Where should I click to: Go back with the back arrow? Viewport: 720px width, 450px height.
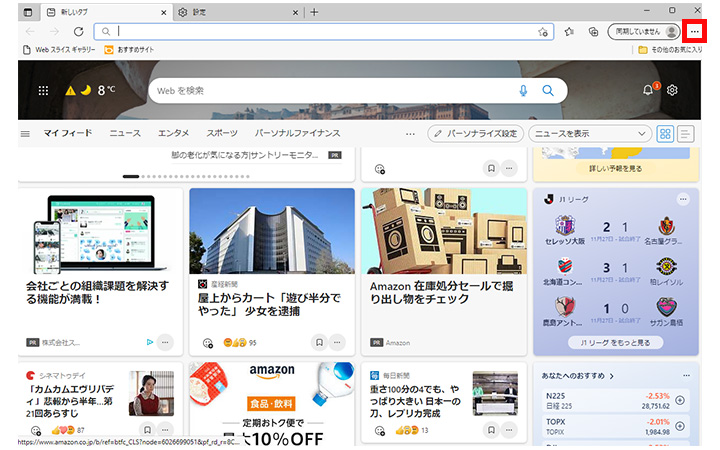[x=30, y=31]
